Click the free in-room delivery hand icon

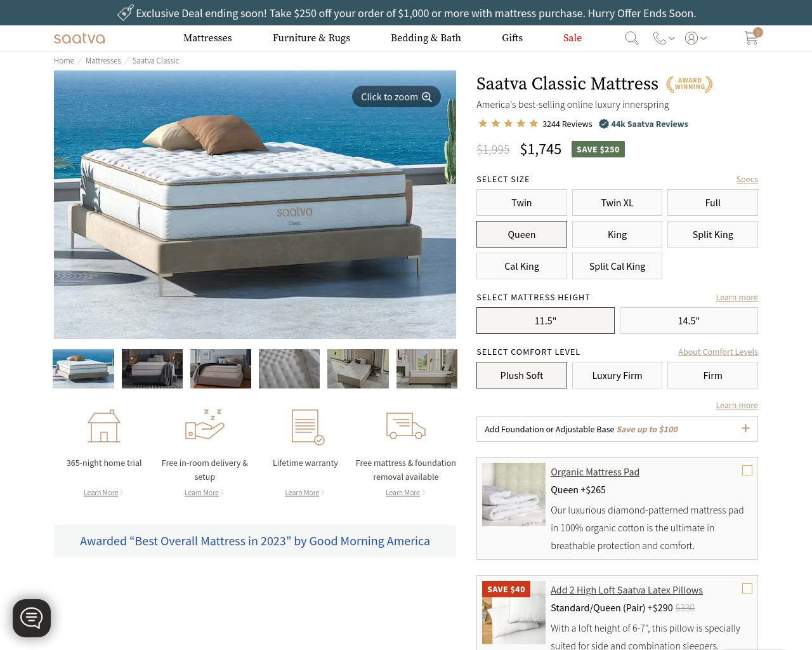pyautogui.click(x=205, y=425)
